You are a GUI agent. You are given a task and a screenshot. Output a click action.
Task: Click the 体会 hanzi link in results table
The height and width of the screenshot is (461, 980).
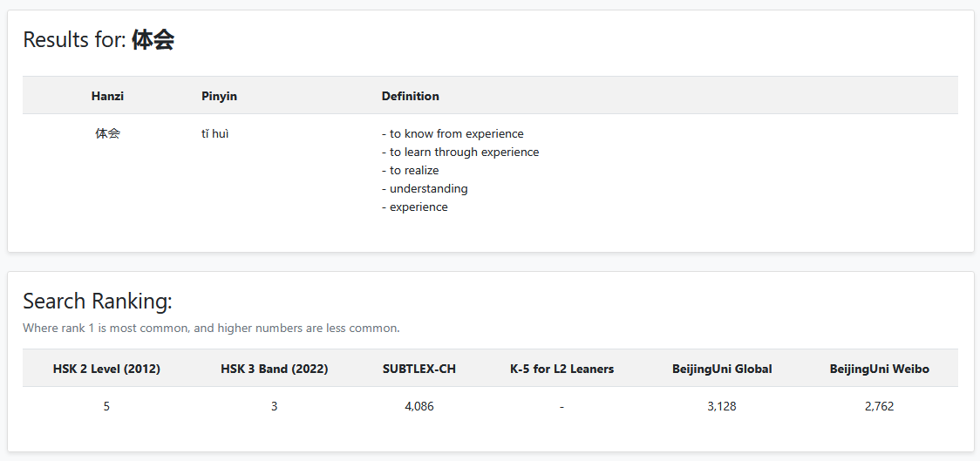tap(107, 134)
